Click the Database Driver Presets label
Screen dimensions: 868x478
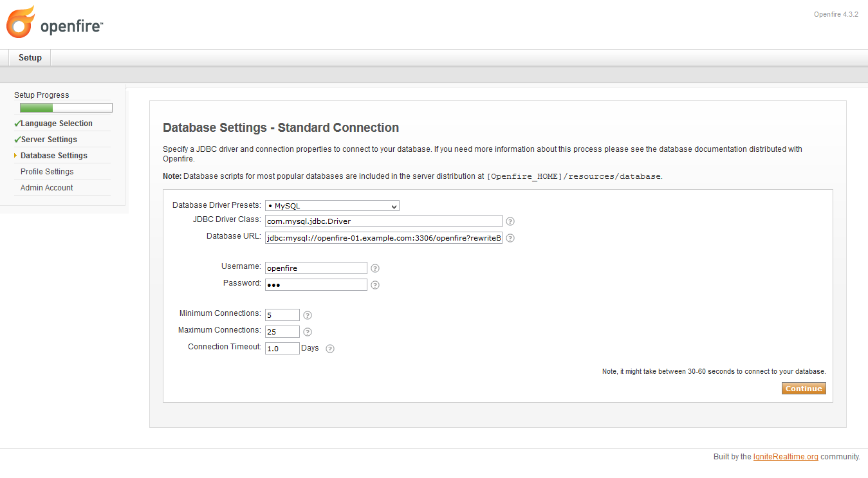click(x=216, y=205)
